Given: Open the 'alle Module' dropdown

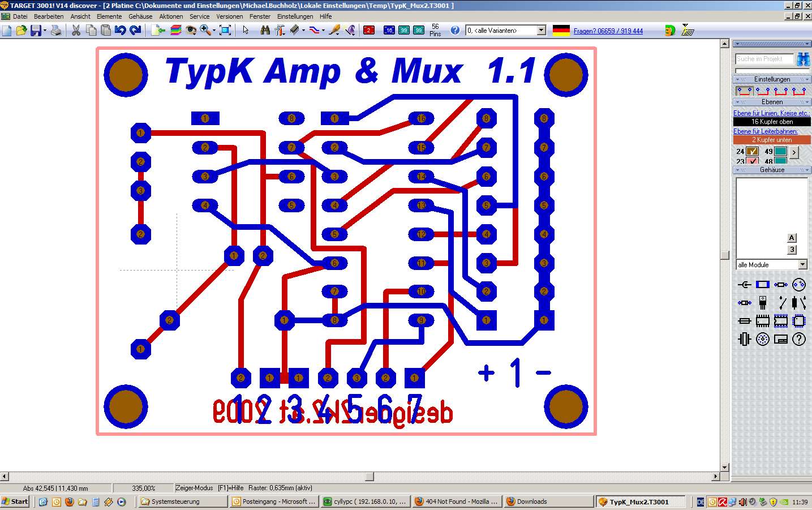Looking at the screenshot, I should pos(802,265).
